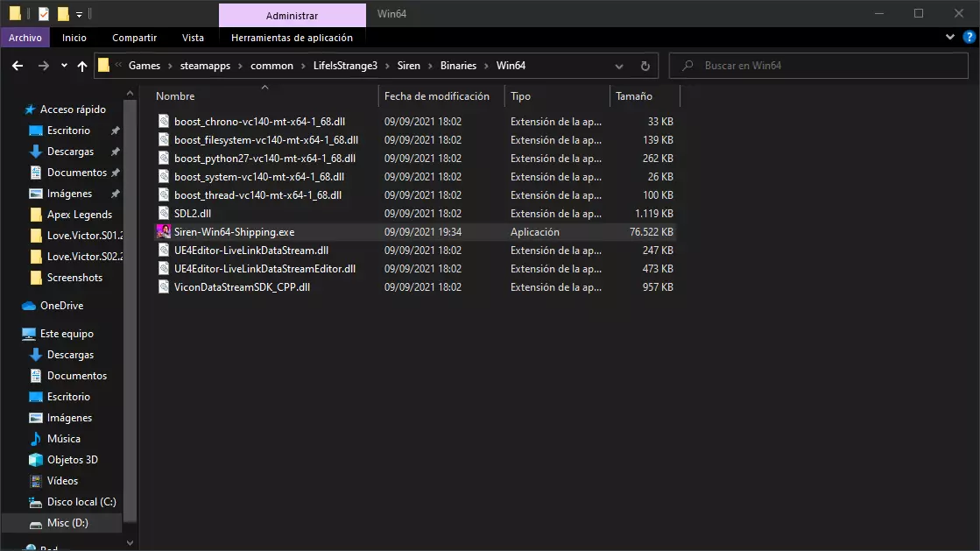Click the properties icon in title bar

44,14
